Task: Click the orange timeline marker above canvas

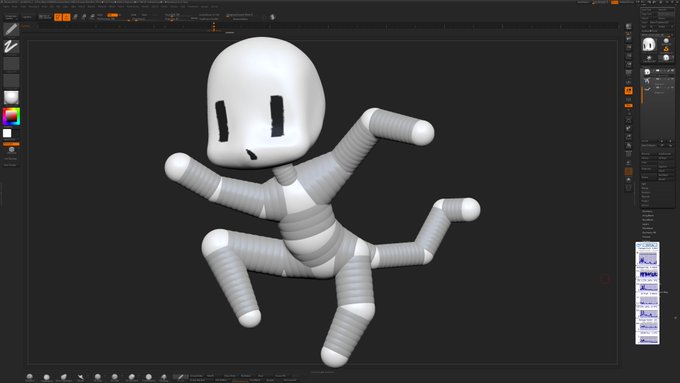Action: pos(214,27)
